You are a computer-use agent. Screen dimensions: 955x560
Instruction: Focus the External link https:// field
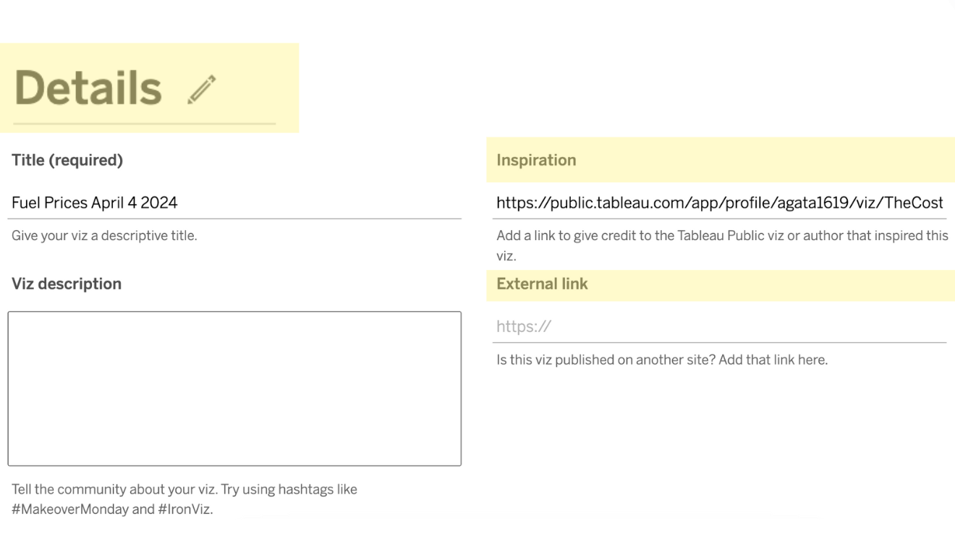click(x=720, y=326)
